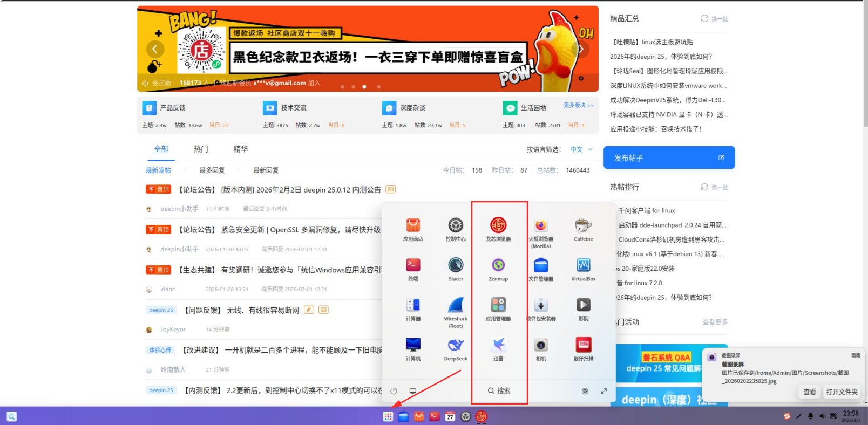Viewport: 868px width, 425px height.
Task: Start the Caffeine app
Action: coord(583,226)
